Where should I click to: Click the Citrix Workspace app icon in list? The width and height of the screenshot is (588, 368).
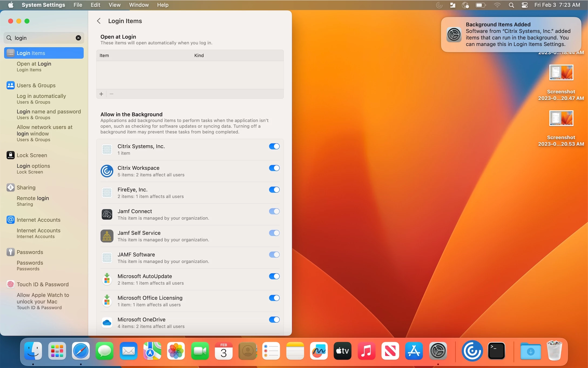(x=107, y=171)
